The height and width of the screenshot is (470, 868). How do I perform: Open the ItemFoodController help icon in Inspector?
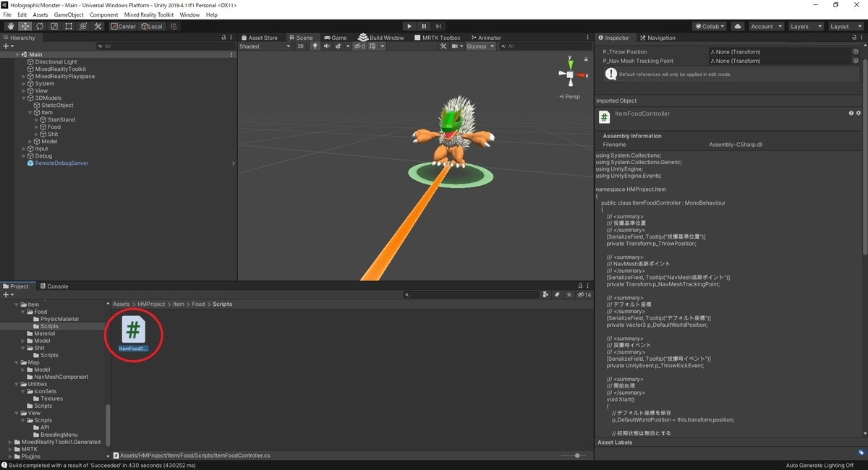[x=851, y=114]
